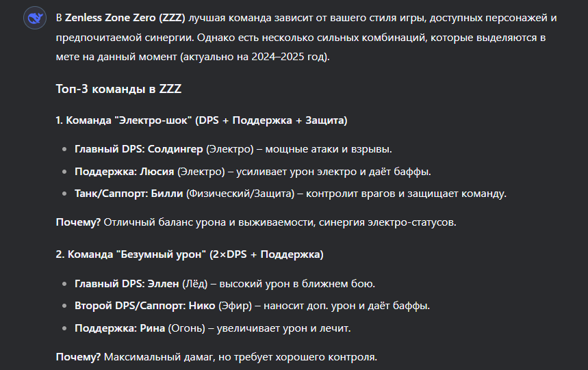Click the first "Почему?" bold label about balance
This screenshot has height=370, width=588.
78,222
